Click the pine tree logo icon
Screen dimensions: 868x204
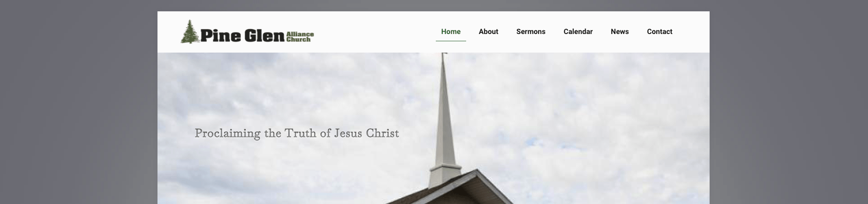tap(190, 32)
